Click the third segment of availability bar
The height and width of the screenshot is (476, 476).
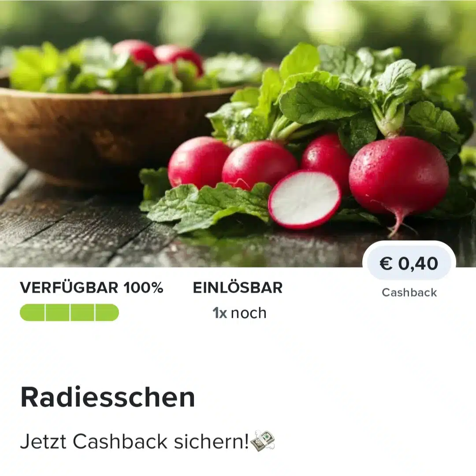click(x=82, y=312)
